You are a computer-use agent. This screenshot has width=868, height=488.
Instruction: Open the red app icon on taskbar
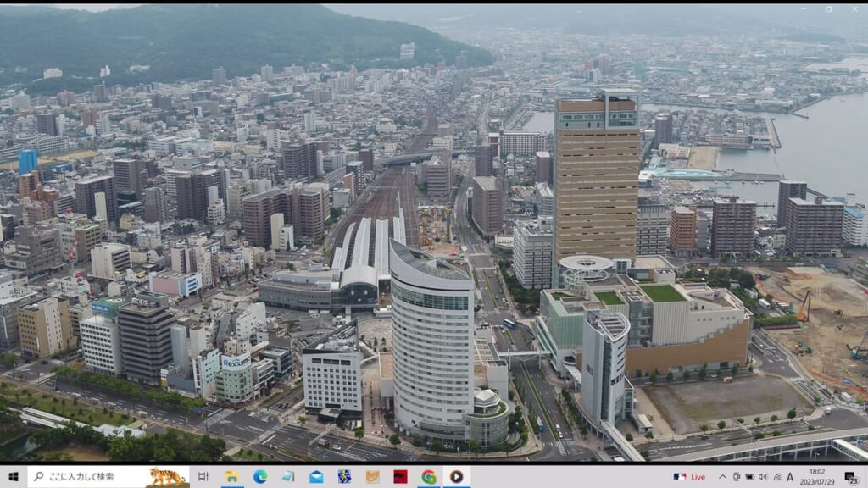pyautogui.click(x=400, y=476)
